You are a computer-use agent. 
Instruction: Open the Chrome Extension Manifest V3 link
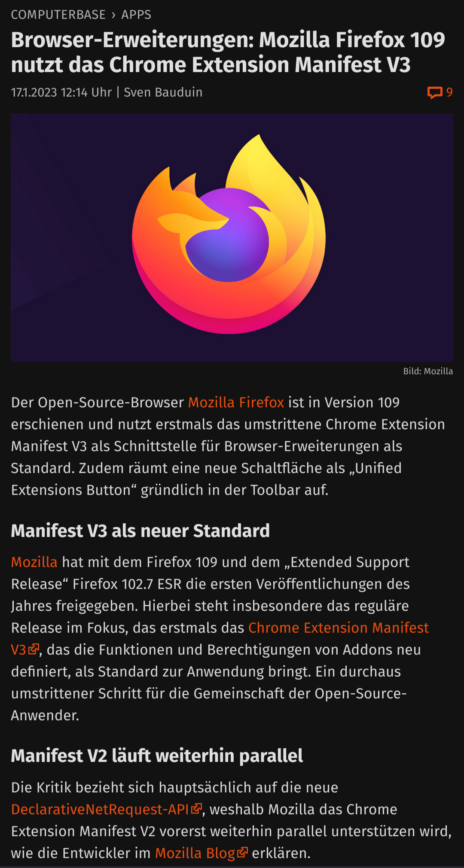[220, 638]
